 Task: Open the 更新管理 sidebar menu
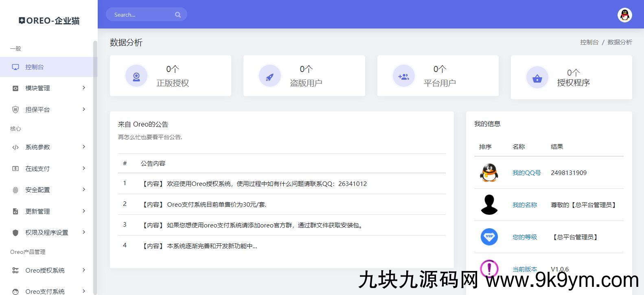[37, 212]
